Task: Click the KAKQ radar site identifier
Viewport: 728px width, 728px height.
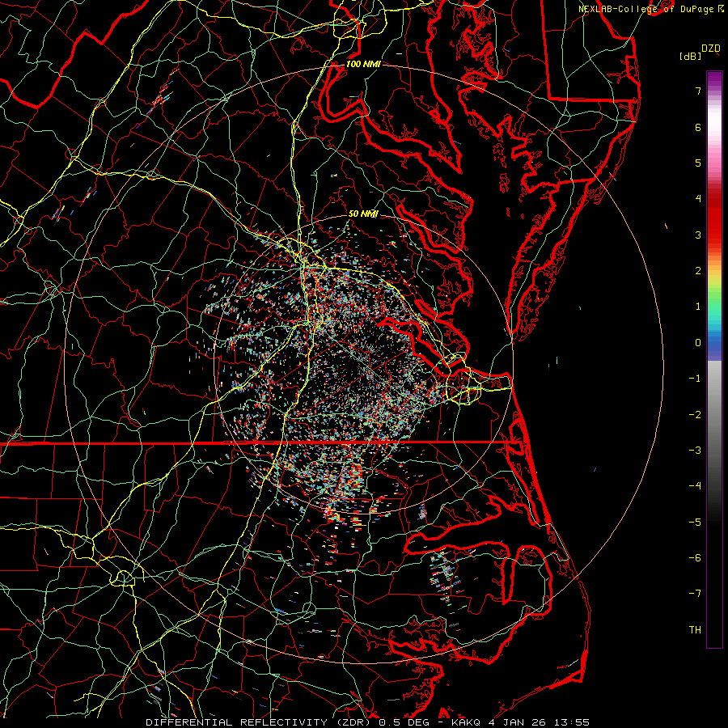Action: coord(467,722)
